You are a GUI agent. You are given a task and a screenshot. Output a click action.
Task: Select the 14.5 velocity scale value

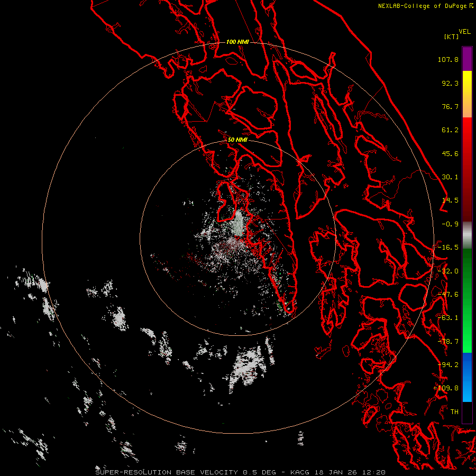450,200
